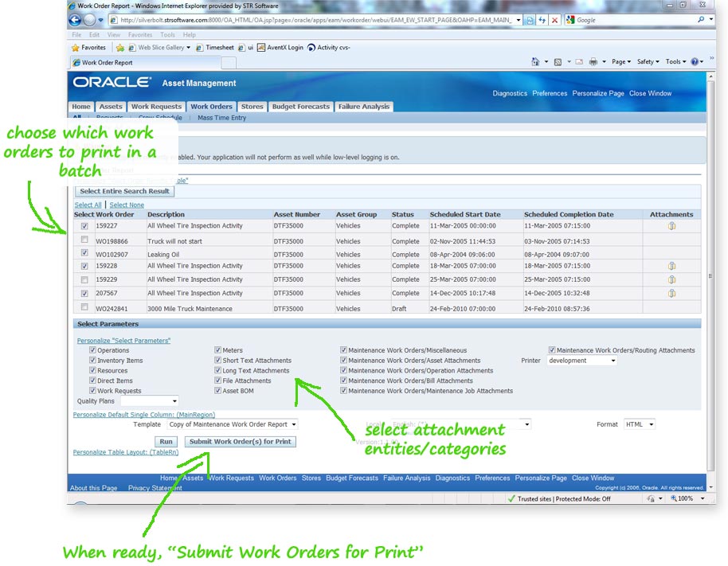
Task: Open the Format dropdown showing HTML
Action: click(640, 424)
